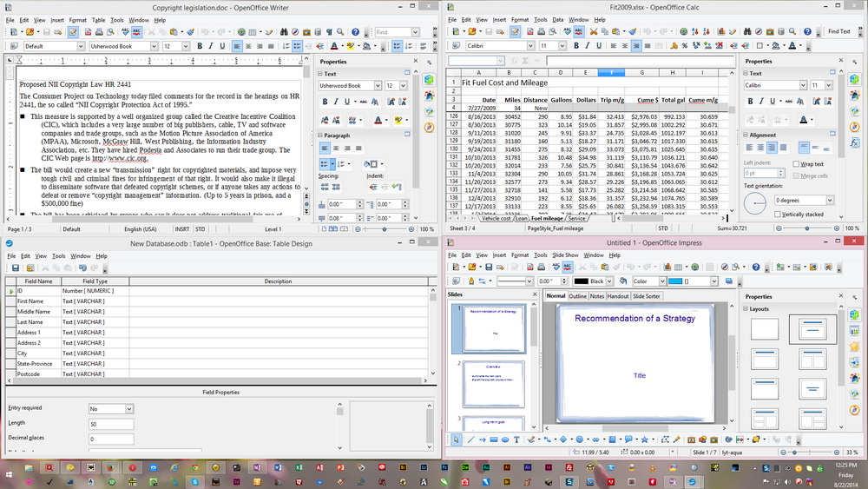Click the Italic icon in Writer's formatting toolbar

click(211, 46)
